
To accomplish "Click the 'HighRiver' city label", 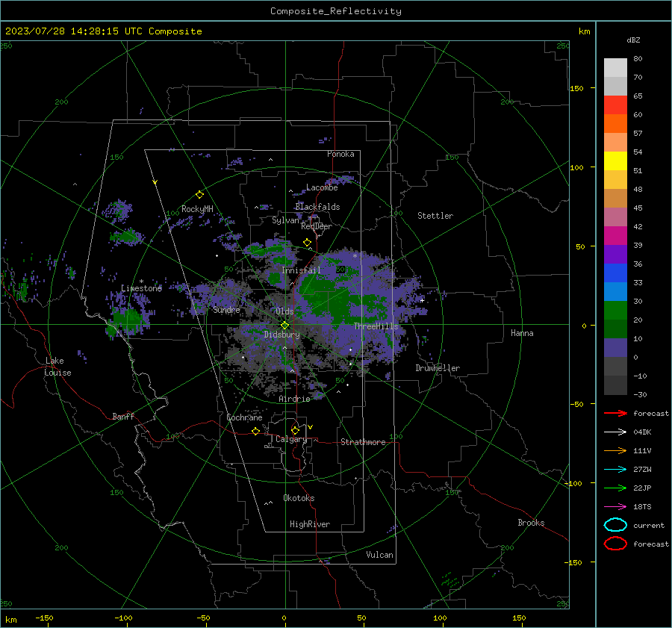I will coord(310,524).
